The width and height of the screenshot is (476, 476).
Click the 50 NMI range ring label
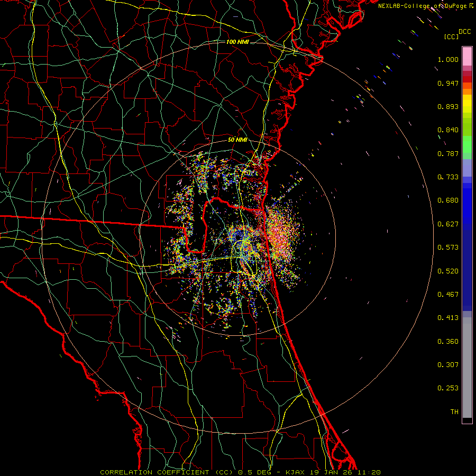[x=237, y=140]
